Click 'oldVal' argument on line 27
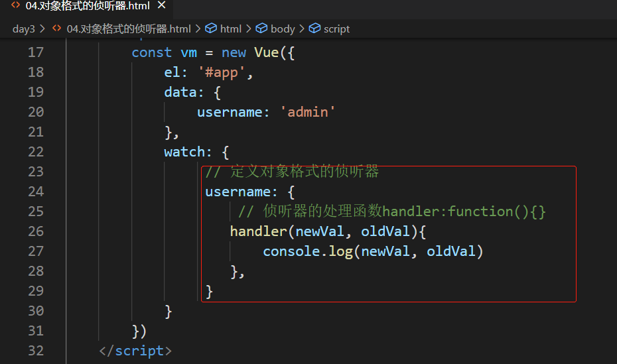 coord(451,251)
